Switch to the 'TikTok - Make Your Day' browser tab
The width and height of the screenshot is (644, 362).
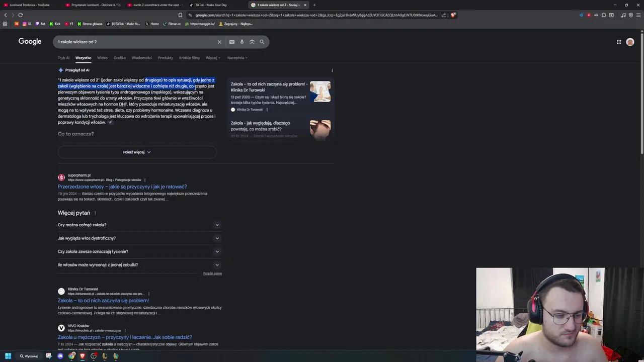(216, 5)
